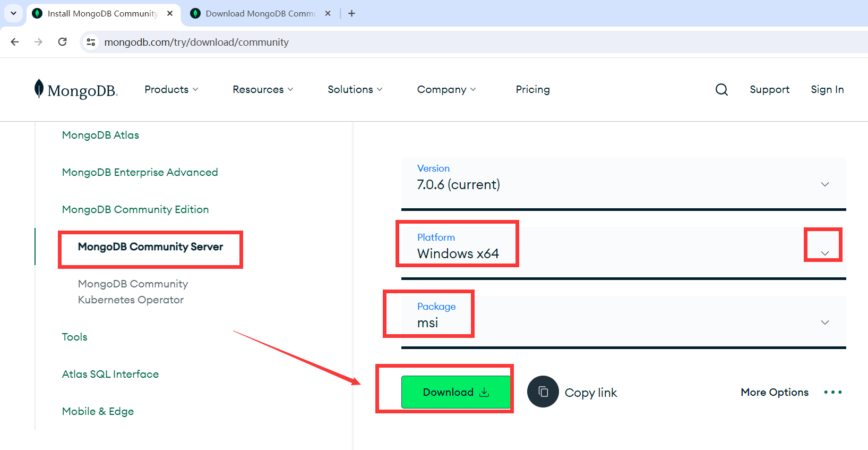Open MongoDB Atlas in the sidebar
This screenshot has width=868, height=450.
tap(100, 135)
